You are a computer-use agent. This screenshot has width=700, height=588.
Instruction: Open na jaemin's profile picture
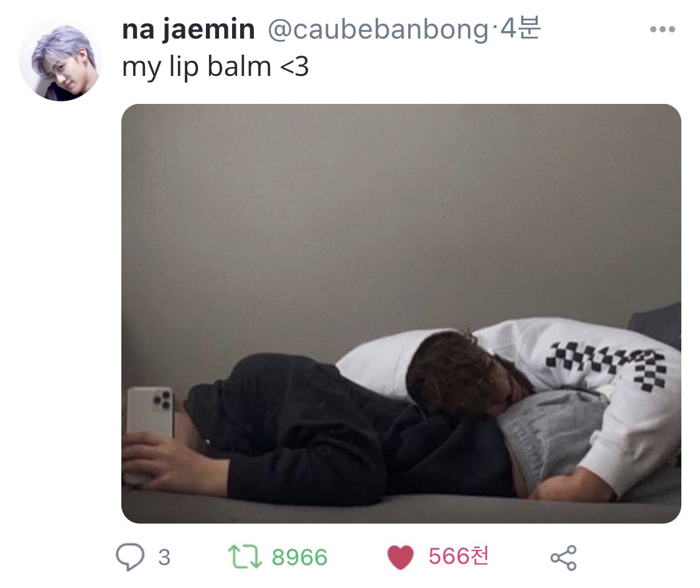(x=61, y=60)
